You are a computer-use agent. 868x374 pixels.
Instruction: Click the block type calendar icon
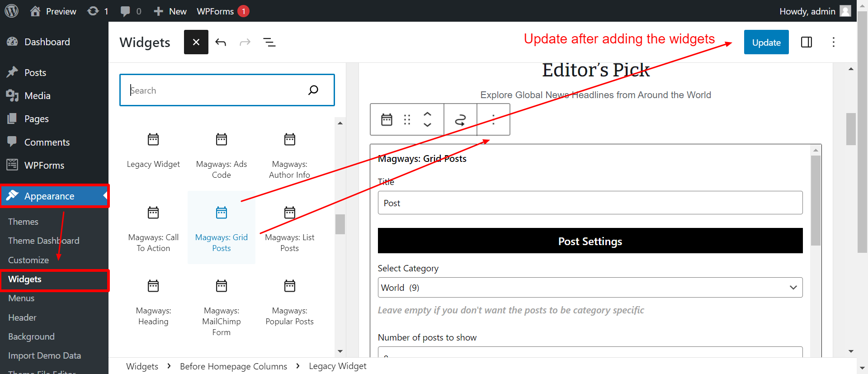tap(387, 119)
